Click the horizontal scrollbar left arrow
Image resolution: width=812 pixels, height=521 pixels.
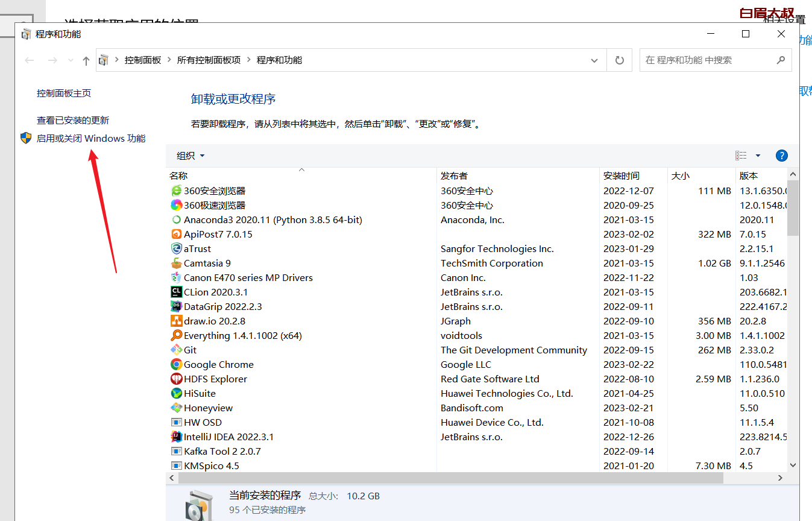pyautogui.click(x=172, y=478)
